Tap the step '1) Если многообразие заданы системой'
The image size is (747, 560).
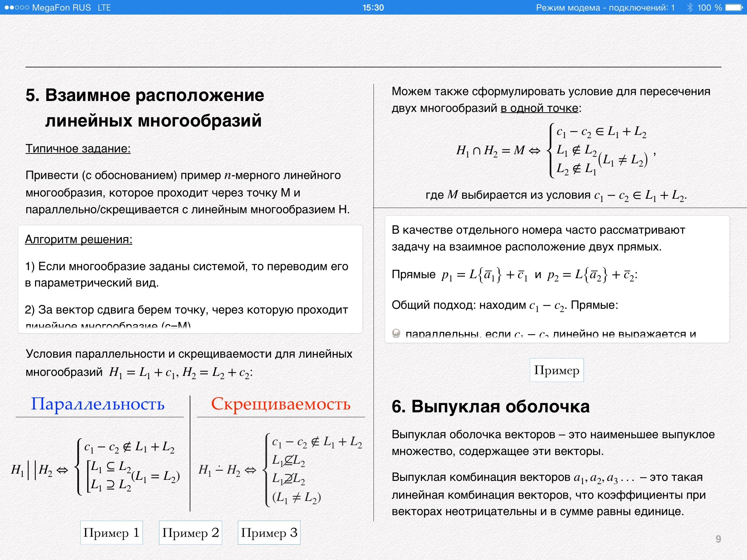click(186, 275)
